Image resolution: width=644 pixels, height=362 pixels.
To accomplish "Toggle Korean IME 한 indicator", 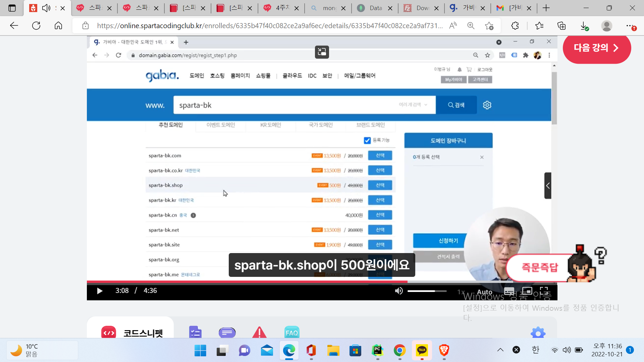I will click(535, 350).
